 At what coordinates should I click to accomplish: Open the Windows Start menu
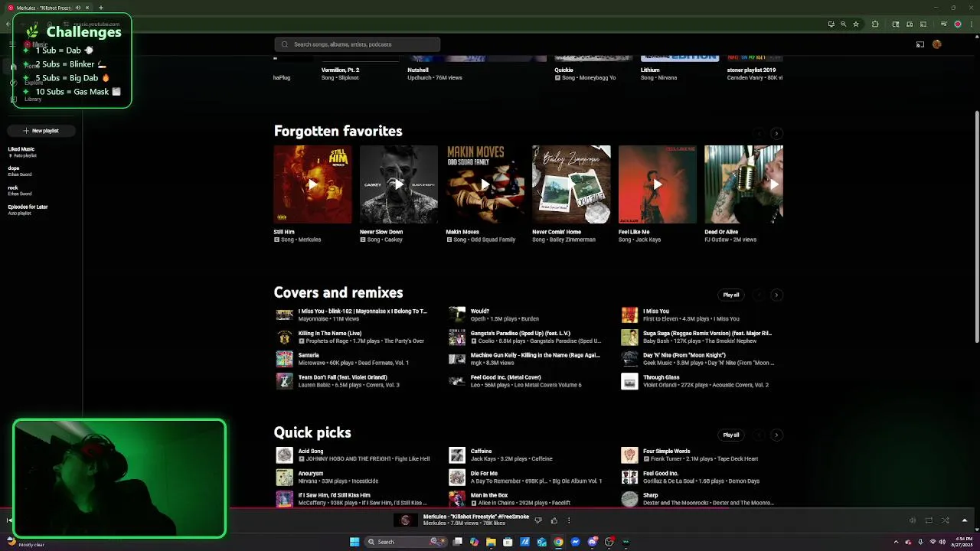(x=354, y=542)
